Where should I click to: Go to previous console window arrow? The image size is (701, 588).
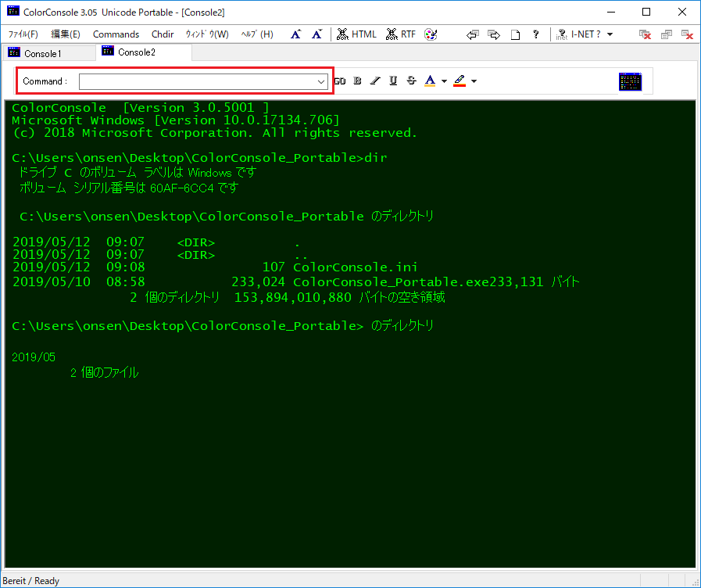pyautogui.click(x=473, y=34)
